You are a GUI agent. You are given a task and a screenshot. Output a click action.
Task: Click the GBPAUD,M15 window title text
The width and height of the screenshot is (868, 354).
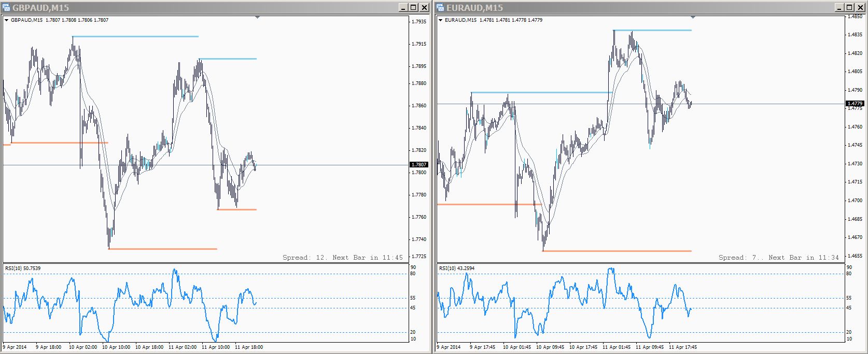coord(40,8)
